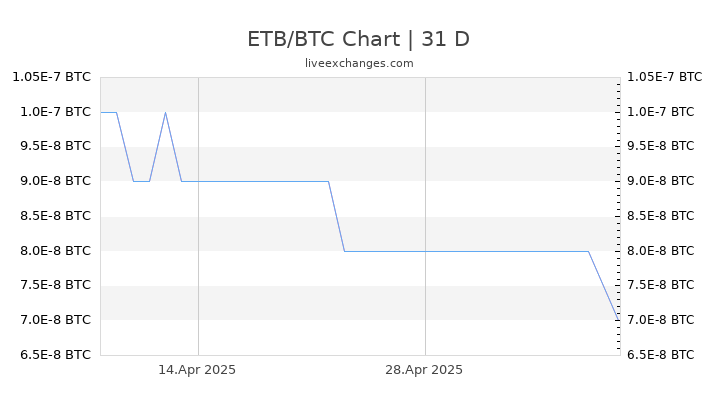Click the line's final point at 7.0E-8
Screen dimensions: 720x405
point(618,319)
